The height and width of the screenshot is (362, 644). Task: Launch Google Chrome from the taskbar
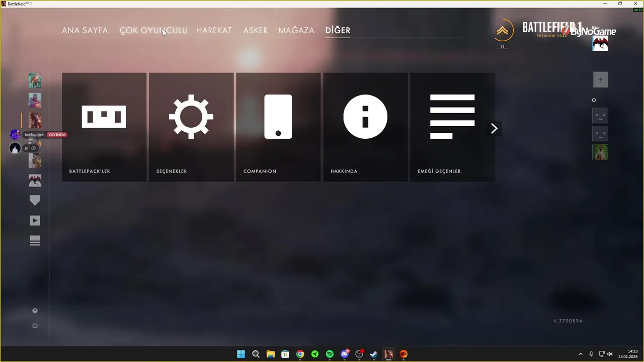click(300, 354)
